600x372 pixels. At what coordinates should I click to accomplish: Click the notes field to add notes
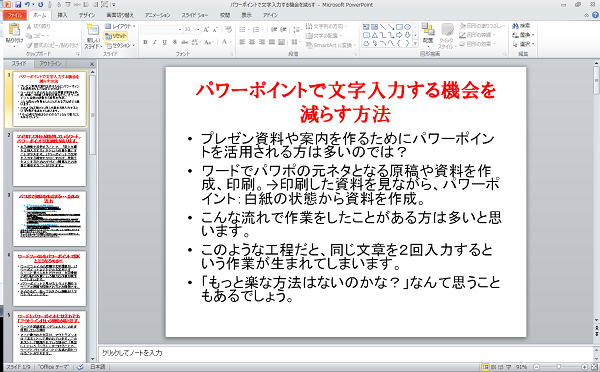[346, 353]
